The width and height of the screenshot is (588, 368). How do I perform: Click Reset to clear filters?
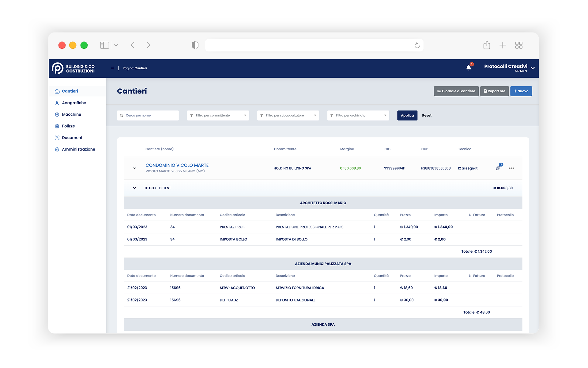427,116
